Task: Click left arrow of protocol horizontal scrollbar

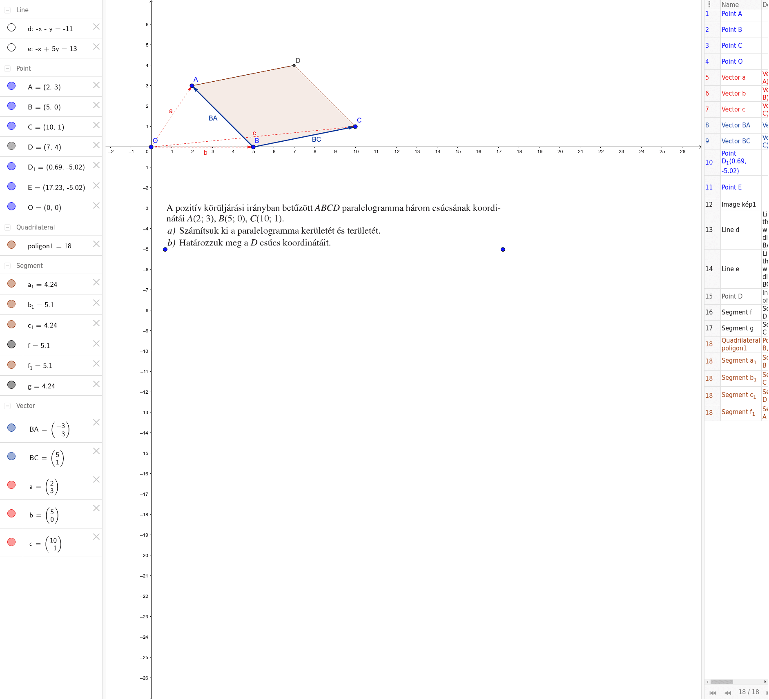Action: (x=707, y=682)
